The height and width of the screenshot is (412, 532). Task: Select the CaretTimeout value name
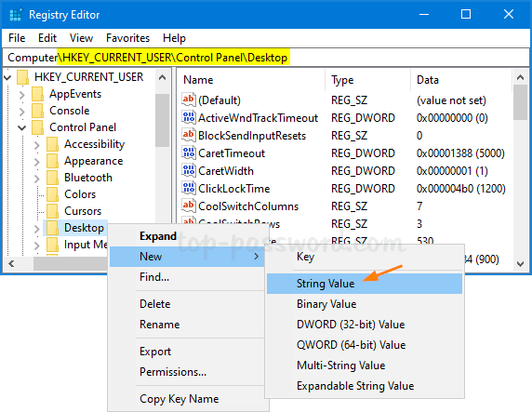[232, 153]
